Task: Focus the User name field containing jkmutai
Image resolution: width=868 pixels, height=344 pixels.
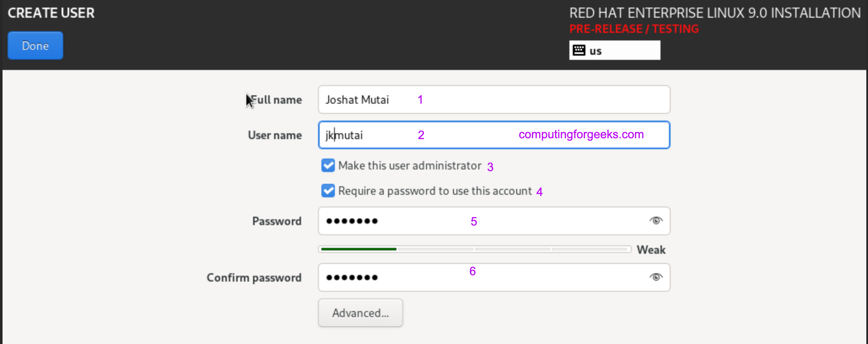Action: point(494,135)
